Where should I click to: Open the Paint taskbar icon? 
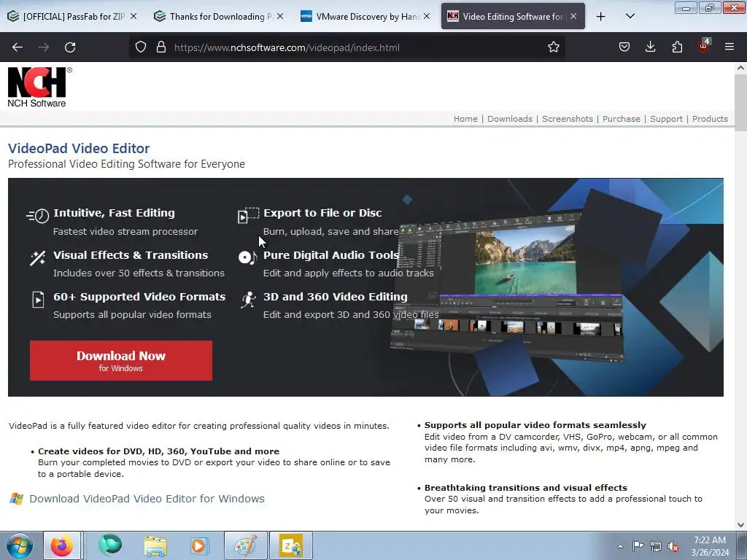pyautogui.click(x=245, y=545)
